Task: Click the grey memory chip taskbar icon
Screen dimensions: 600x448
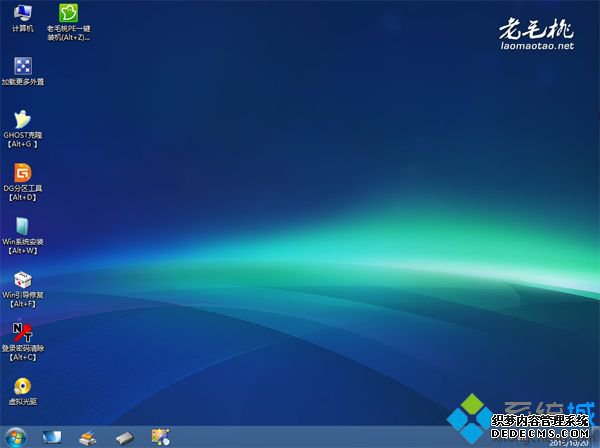Action: point(125,438)
